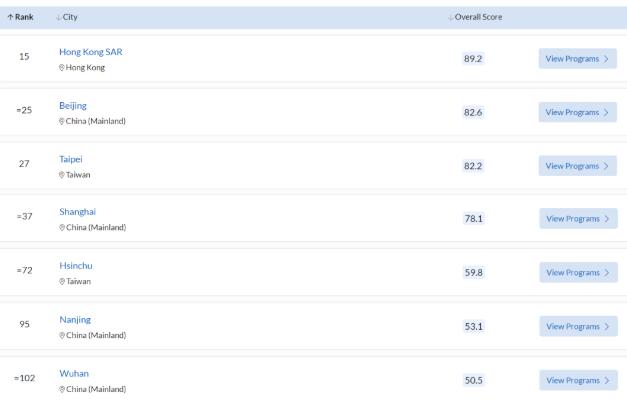The image size is (627, 401).
Task: View Programs for Hong Kong SAR
Action: 577,59
